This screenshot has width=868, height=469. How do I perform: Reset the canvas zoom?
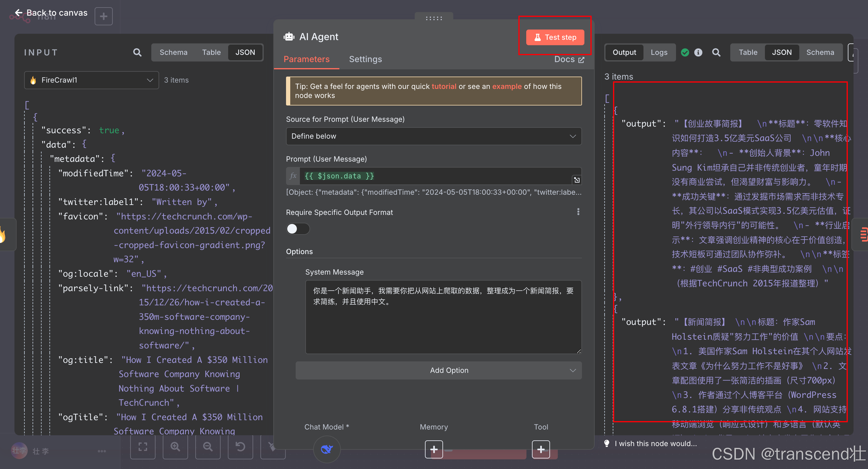[240, 447]
